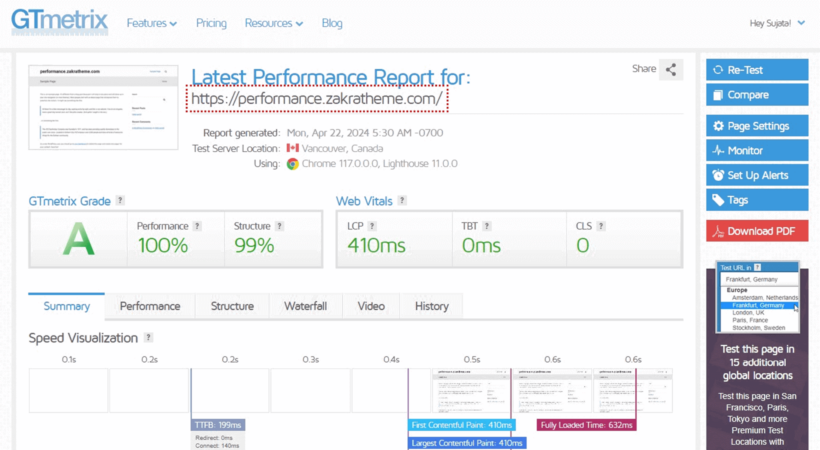Open the Performance score help question mark
Viewport: 820px width, 450px height.
197,226
